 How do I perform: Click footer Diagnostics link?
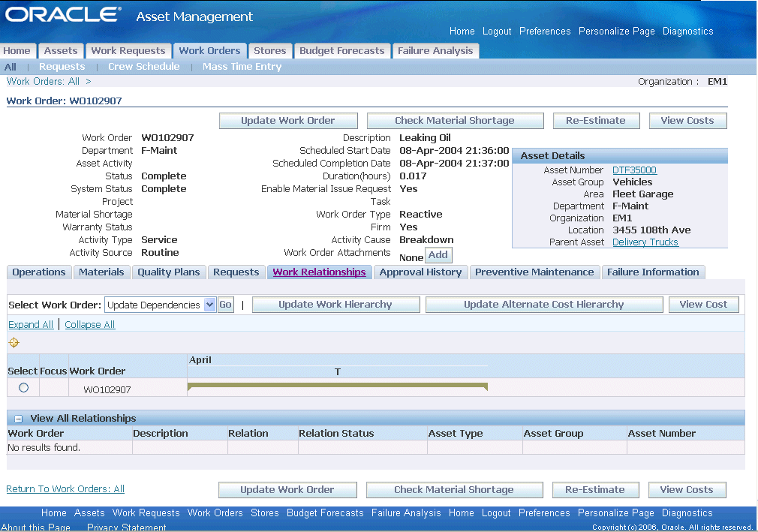[x=687, y=512]
